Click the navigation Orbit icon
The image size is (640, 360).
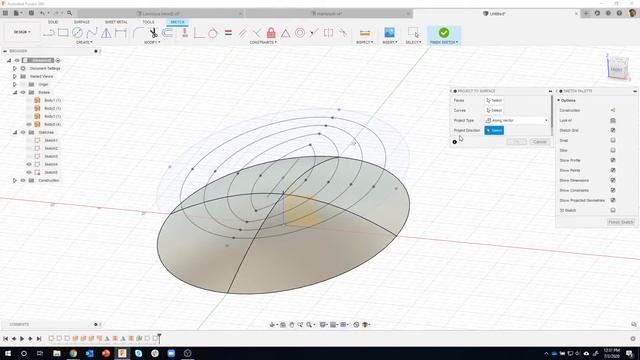tap(272, 324)
